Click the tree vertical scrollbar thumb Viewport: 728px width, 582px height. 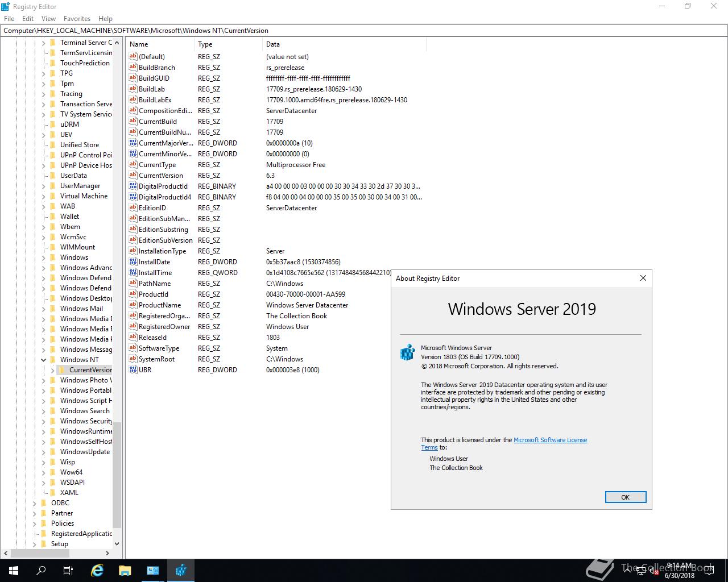pos(117,475)
